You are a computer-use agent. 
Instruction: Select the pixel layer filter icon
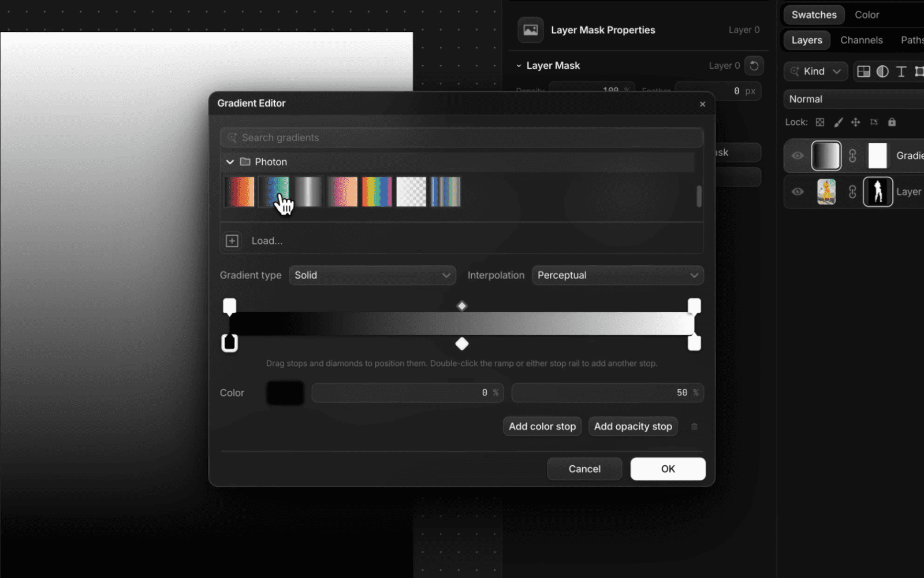(x=863, y=72)
